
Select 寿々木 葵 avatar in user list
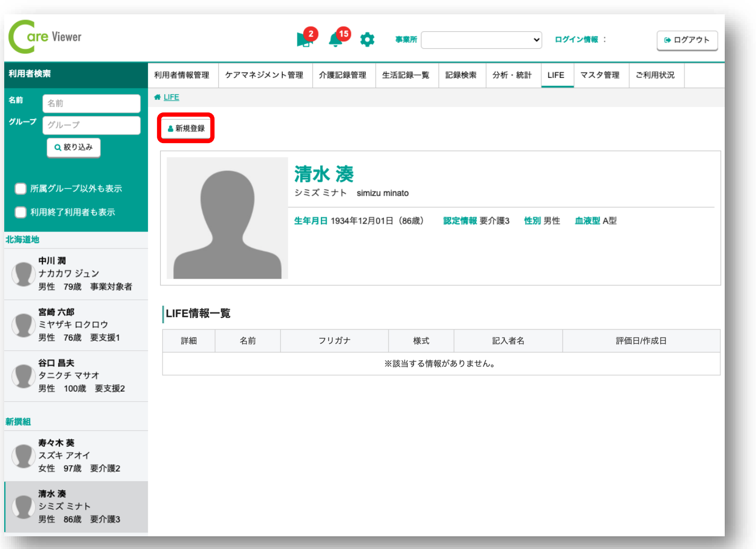point(23,455)
